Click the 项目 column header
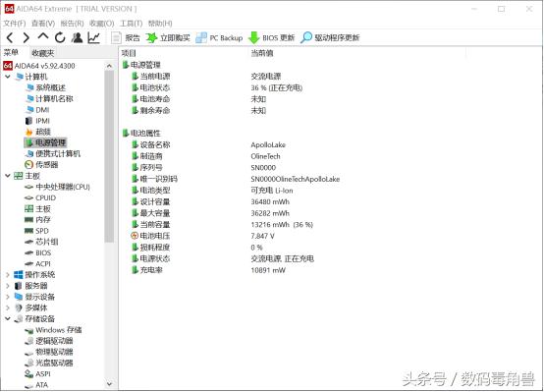The width and height of the screenshot is (544, 392). click(129, 53)
